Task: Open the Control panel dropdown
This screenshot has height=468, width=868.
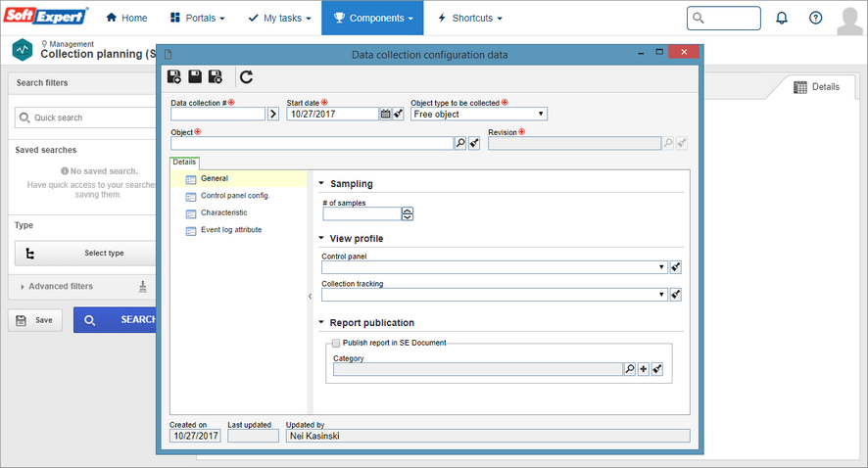Action: click(x=495, y=267)
